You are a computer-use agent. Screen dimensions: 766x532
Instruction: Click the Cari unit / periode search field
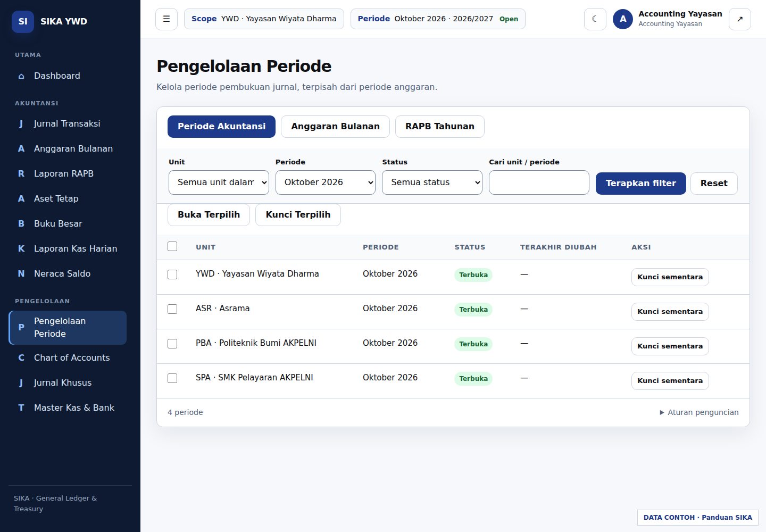click(x=539, y=182)
